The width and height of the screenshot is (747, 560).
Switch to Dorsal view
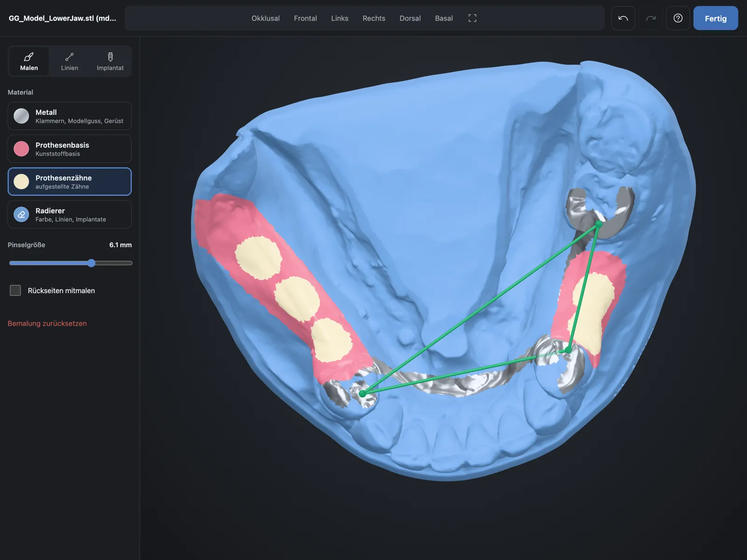pyautogui.click(x=410, y=18)
